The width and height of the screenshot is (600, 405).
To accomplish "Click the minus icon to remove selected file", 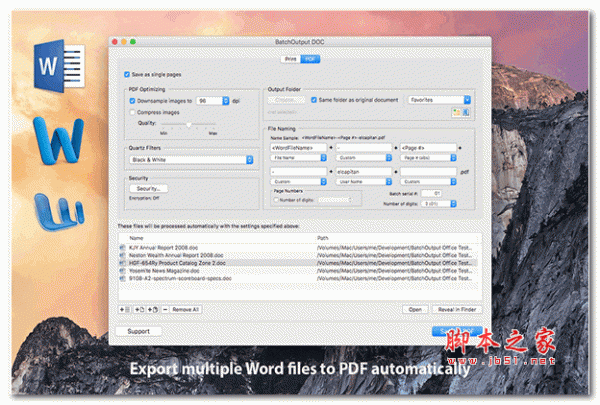I will 164,310.
